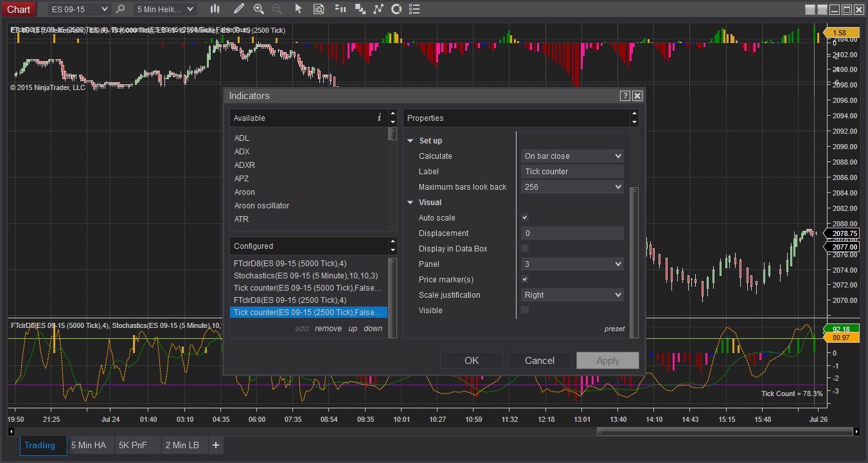Image resolution: width=868 pixels, height=463 pixels.
Task: Click the Properties panel vertical scrollbar
Action: [633, 262]
